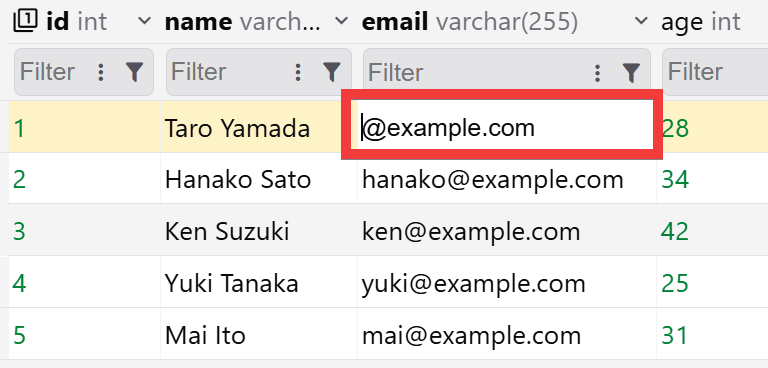The image size is (768, 368).
Task: Click the funnel icon in email filter
Action: tap(631, 73)
